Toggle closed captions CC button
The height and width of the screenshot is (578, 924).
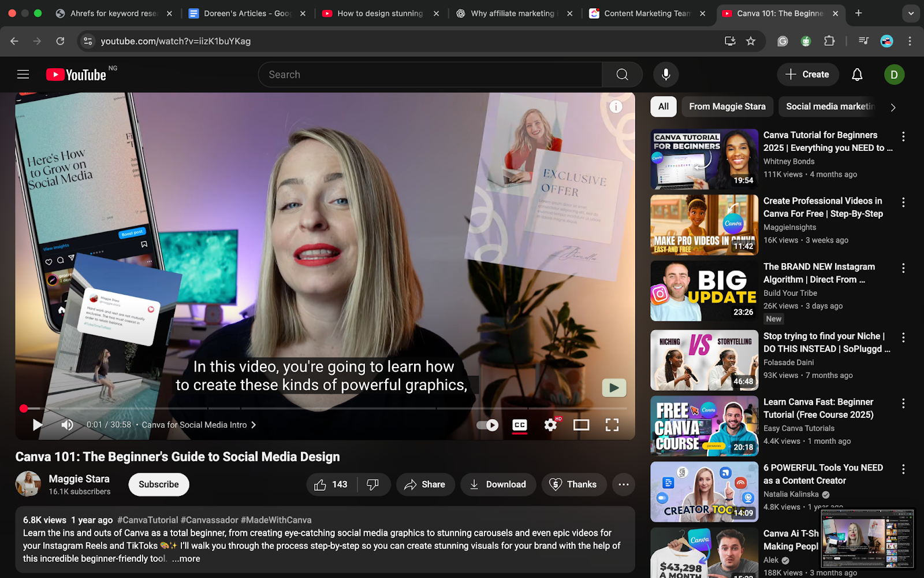520,425
